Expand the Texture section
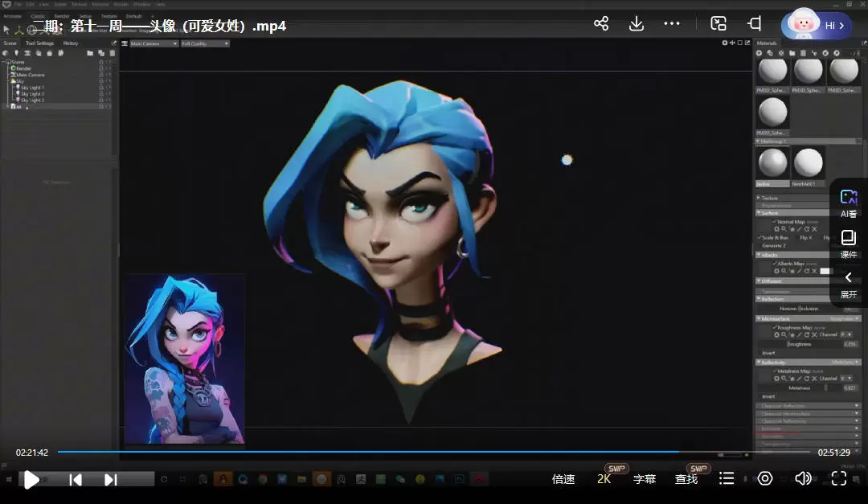Image resolution: width=868 pixels, height=504 pixels. 759,198
